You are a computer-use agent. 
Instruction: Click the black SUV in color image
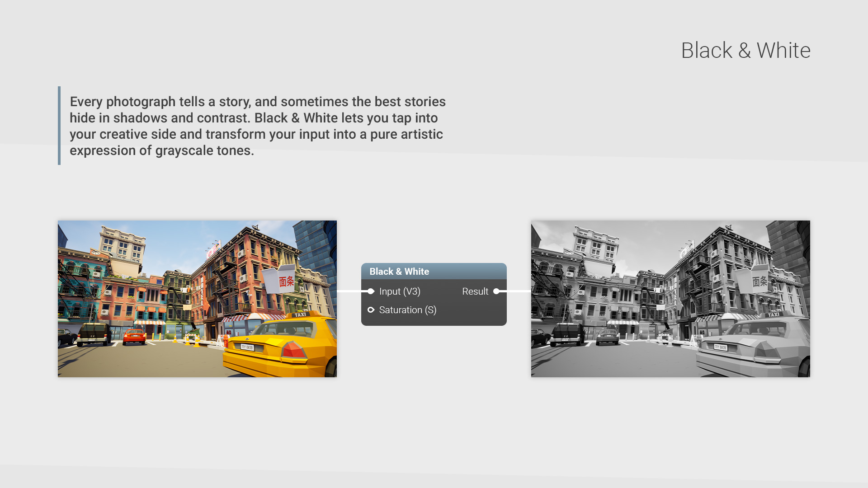tap(94, 334)
